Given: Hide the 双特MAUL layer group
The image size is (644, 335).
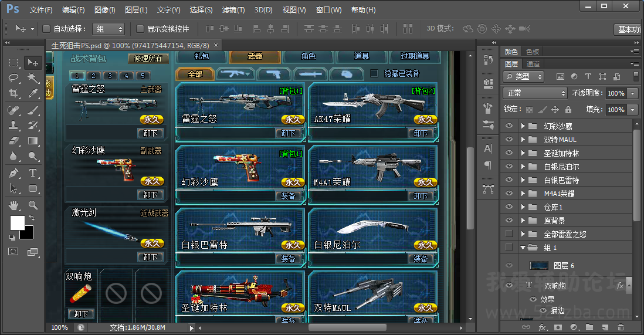Looking at the screenshot, I should (x=509, y=140).
